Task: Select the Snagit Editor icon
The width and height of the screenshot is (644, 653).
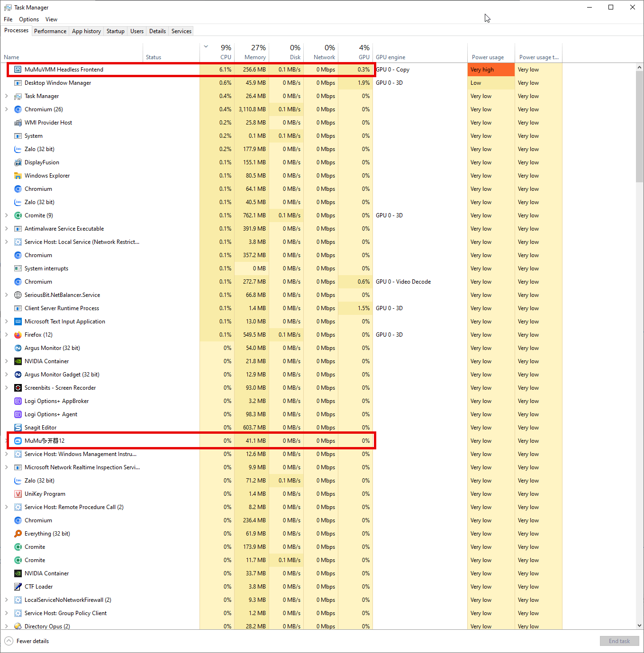Action: tap(18, 428)
